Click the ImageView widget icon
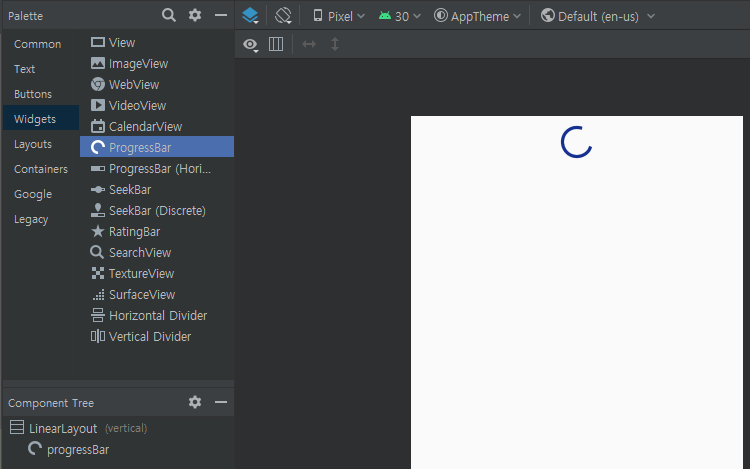This screenshot has height=469, width=750. point(98,63)
